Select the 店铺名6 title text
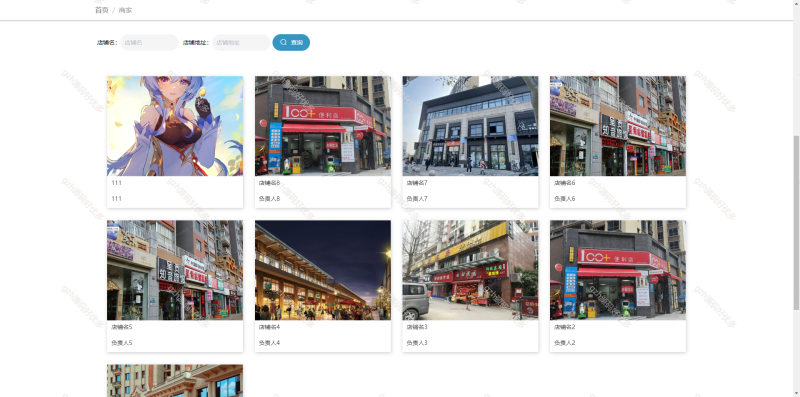This screenshot has width=800, height=397. click(x=564, y=183)
